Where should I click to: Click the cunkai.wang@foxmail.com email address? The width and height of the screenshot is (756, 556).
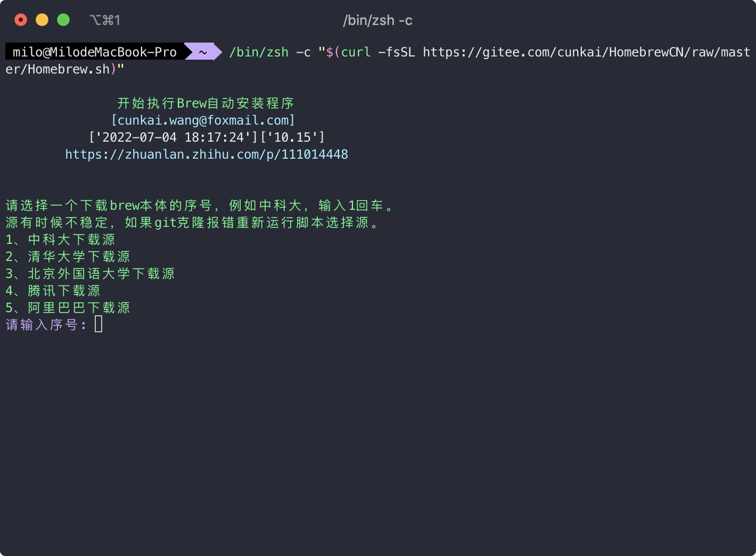(203, 120)
